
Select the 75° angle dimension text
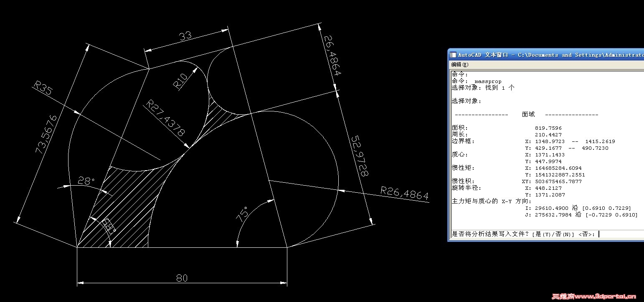[243, 213]
